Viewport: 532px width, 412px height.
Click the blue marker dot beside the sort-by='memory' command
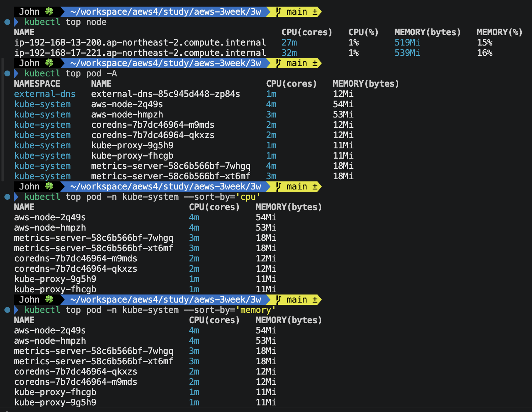[x=7, y=310]
